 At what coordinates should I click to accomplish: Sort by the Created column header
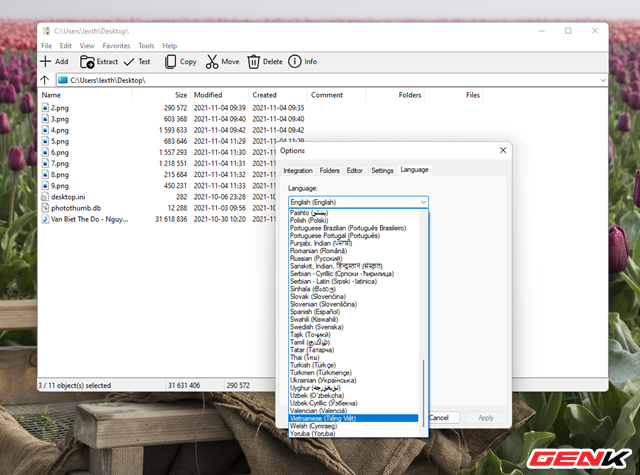(278, 95)
